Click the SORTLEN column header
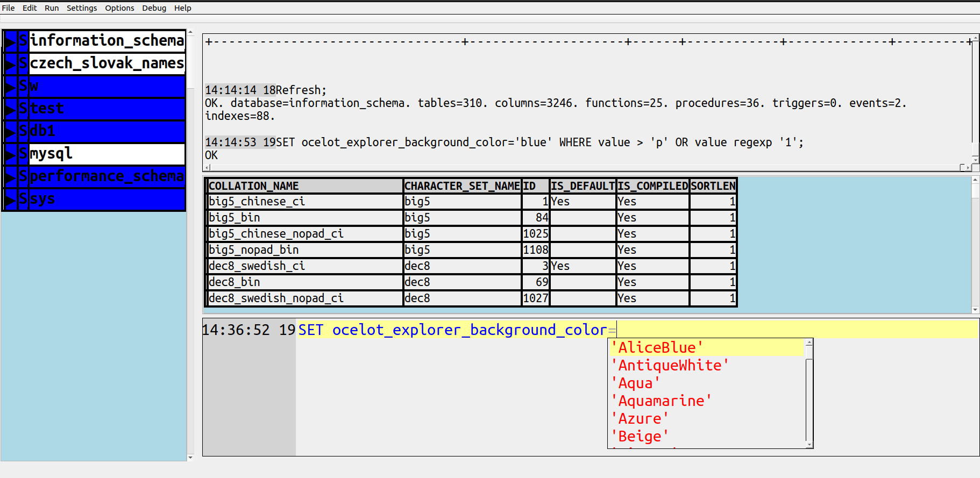 point(713,186)
